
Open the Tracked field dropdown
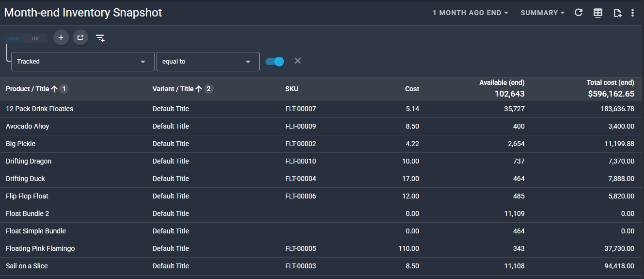pos(82,62)
